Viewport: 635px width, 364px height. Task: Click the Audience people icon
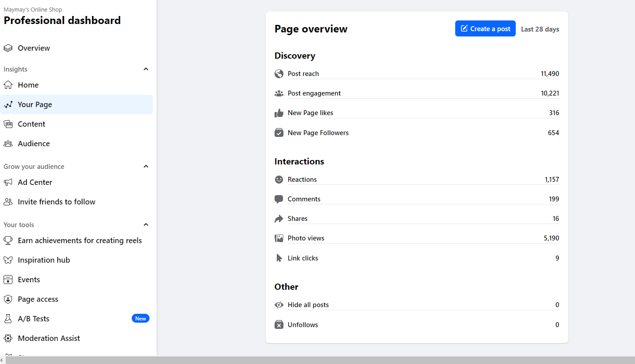coord(8,144)
